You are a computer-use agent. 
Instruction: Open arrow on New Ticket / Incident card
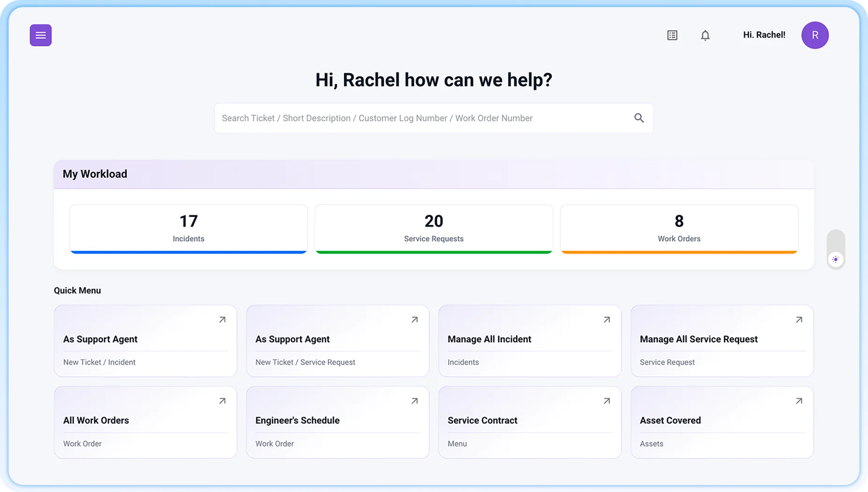tap(223, 320)
